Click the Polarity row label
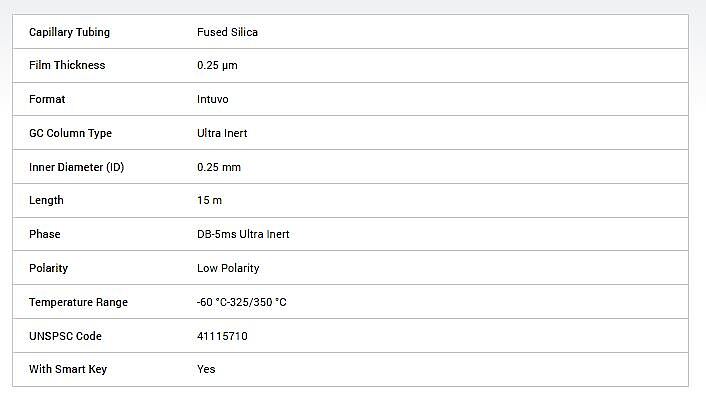 point(48,268)
